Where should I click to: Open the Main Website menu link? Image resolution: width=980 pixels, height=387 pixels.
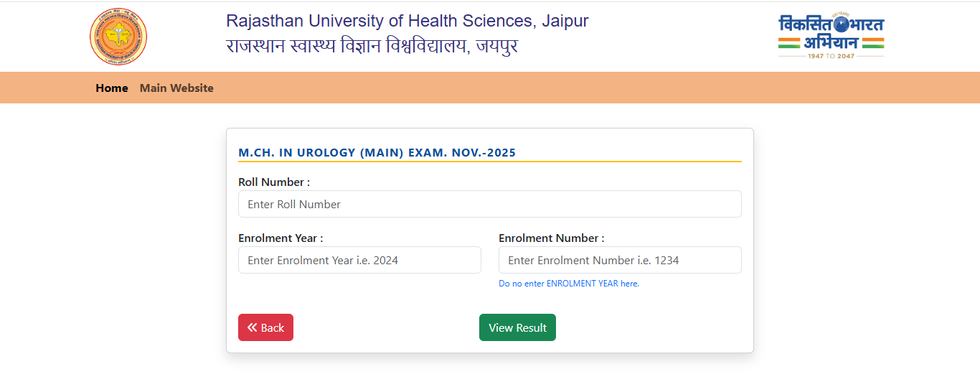point(176,88)
